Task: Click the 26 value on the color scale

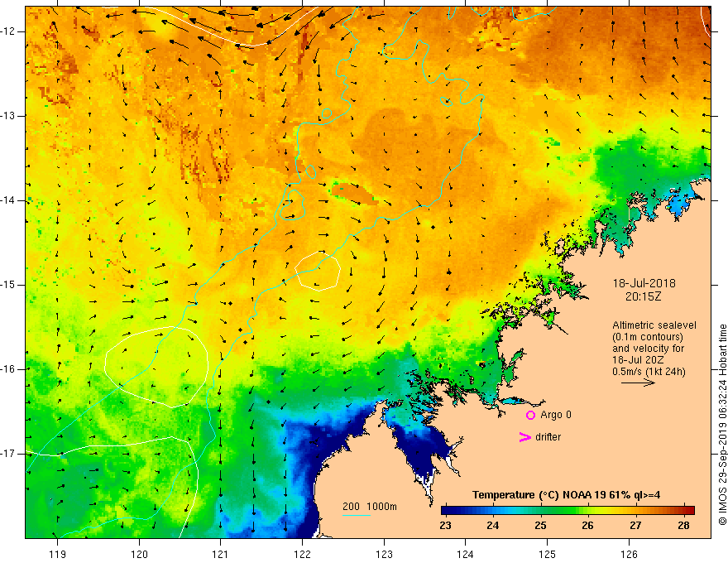Action: coord(588,526)
